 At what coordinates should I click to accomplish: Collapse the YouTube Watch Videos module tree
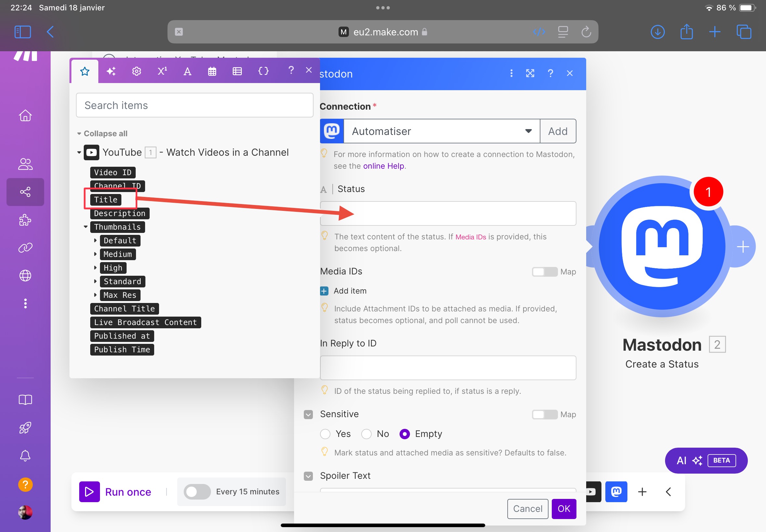click(79, 152)
